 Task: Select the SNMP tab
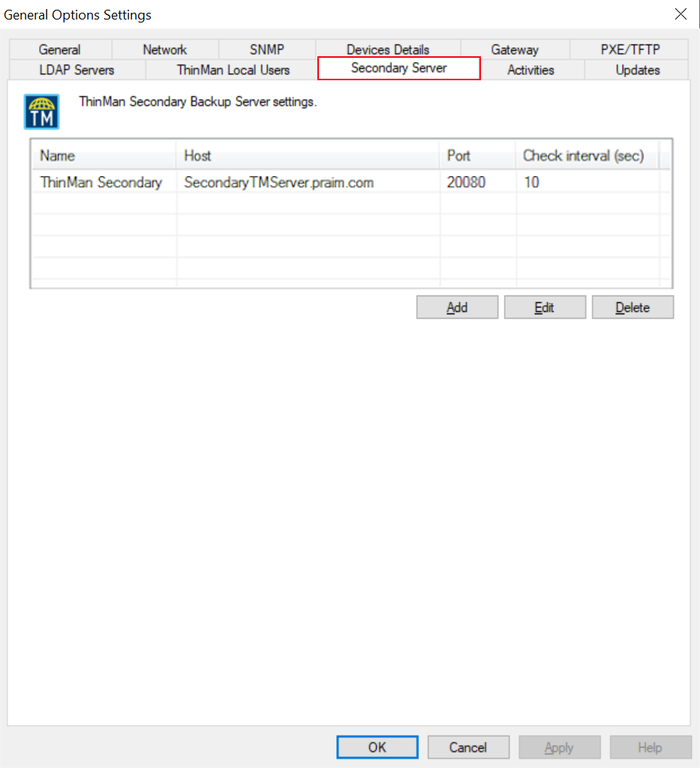tap(267, 49)
